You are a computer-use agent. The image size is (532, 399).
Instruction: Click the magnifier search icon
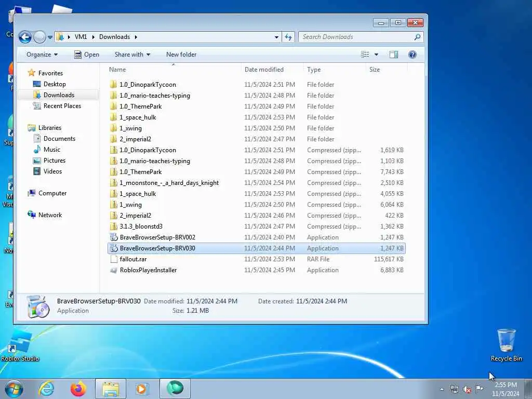(417, 37)
